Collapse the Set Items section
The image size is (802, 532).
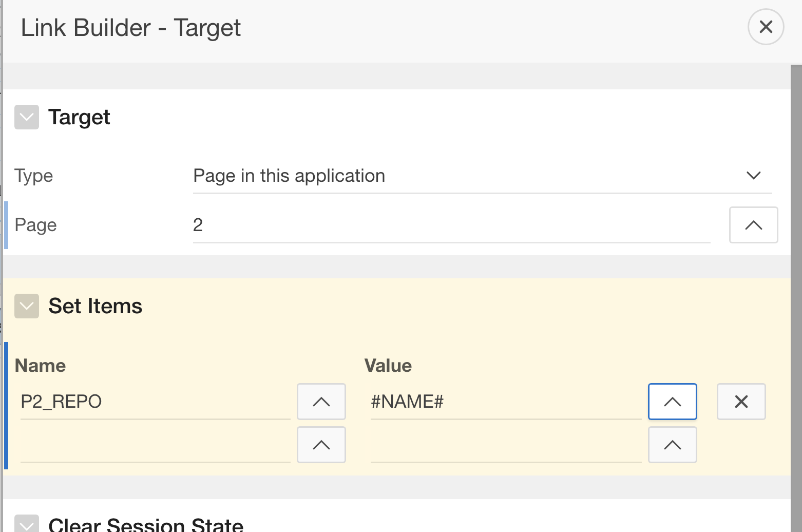coord(27,306)
